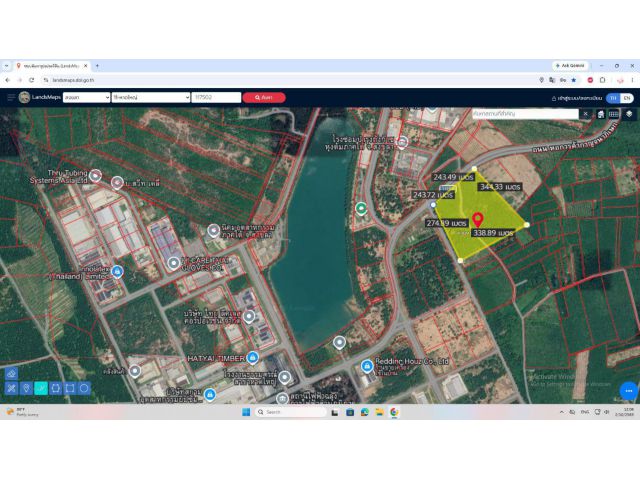Screen dimensions: 640x480
Task: Click the red ad-blocker extension icon
Action: pos(590,80)
